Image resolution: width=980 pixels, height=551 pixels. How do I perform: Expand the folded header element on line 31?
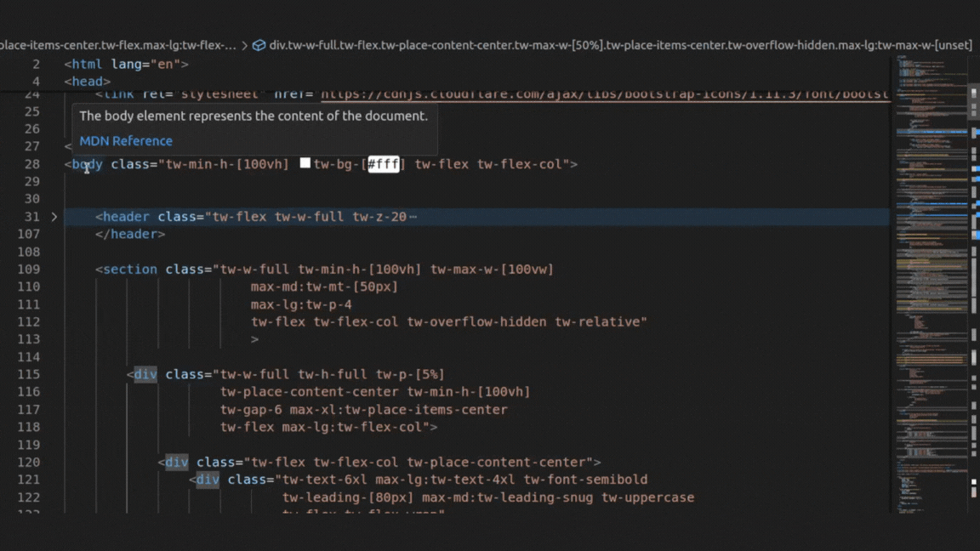(x=54, y=217)
